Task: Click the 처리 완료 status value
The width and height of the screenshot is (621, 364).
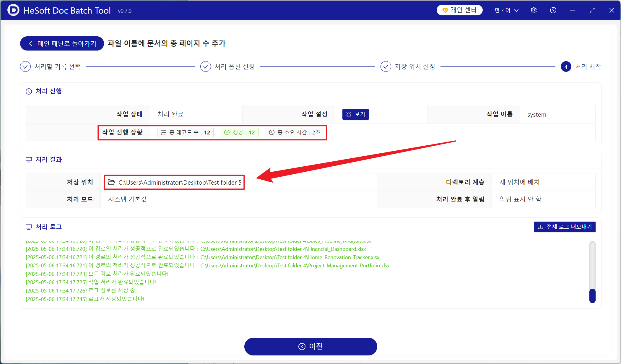Action: click(x=170, y=114)
